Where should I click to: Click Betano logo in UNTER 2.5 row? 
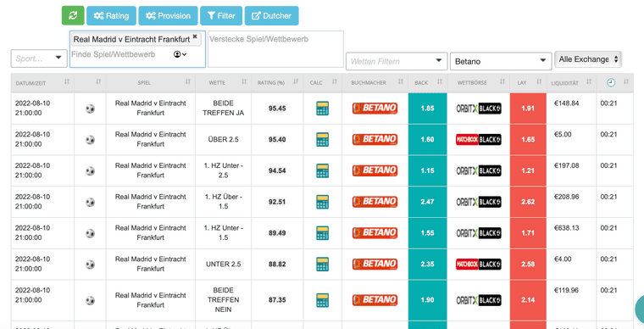[375, 264]
